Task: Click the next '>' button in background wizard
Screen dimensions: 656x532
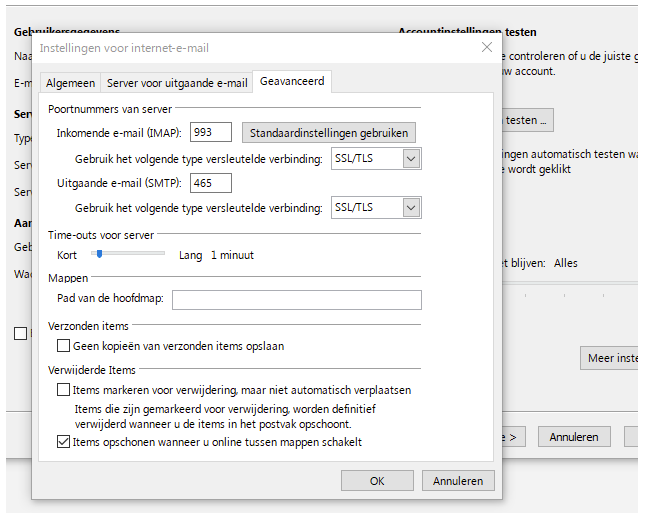Action: [510, 437]
